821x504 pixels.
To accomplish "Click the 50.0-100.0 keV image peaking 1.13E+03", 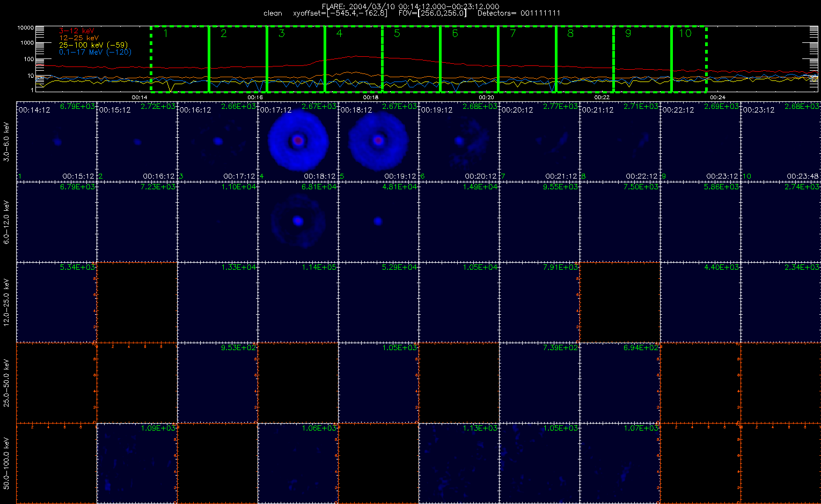I will pyautogui.click(x=459, y=463).
